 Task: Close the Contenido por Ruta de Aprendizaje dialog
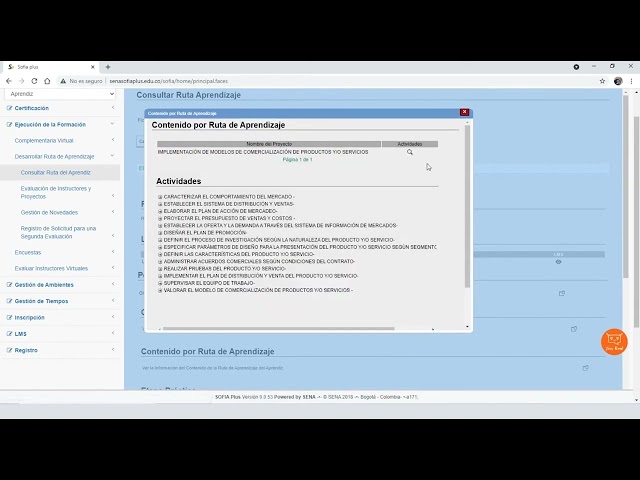pos(464,112)
